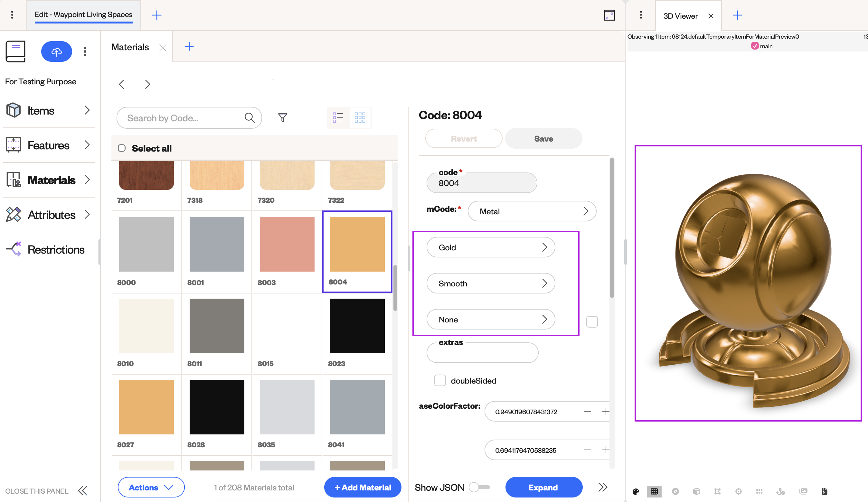Click the polygon shape icon in the 3D Viewer toolbar
The width and height of the screenshot is (868, 502).
click(x=717, y=491)
